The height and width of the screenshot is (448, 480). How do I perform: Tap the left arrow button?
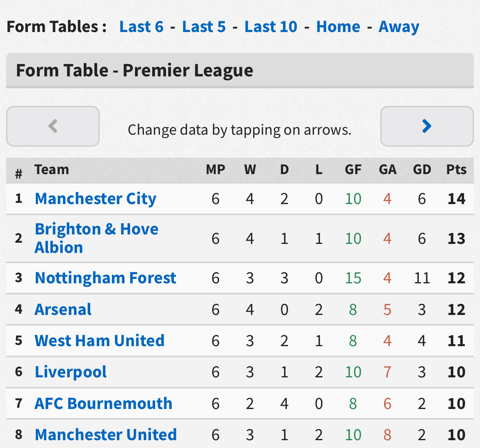(x=53, y=126)
